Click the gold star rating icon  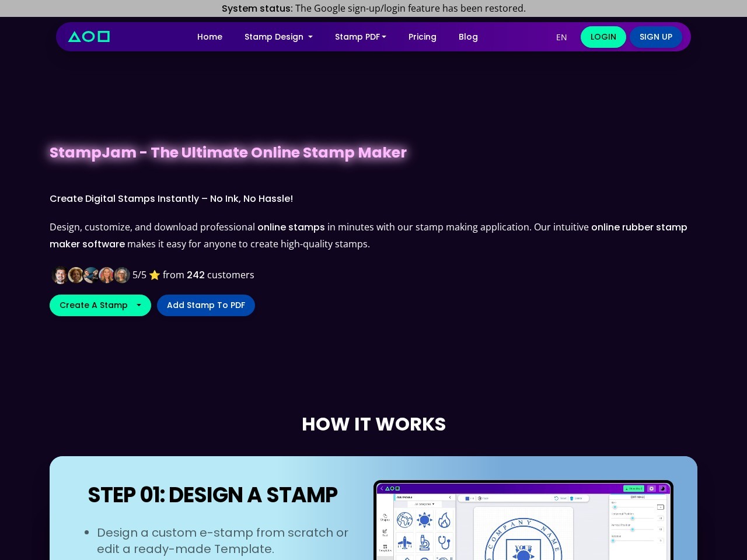(x=155, y=275)
